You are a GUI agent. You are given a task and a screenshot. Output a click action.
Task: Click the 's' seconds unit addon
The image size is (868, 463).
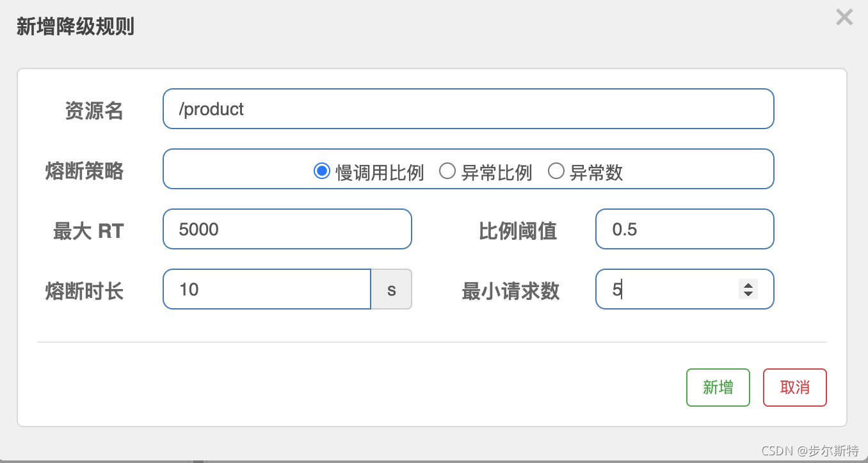pos(391,289)
